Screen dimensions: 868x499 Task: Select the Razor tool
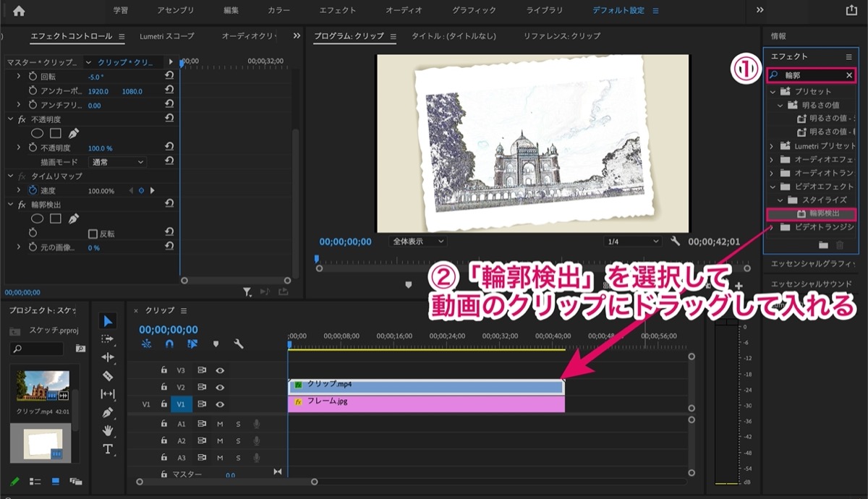tap(108, 375)
